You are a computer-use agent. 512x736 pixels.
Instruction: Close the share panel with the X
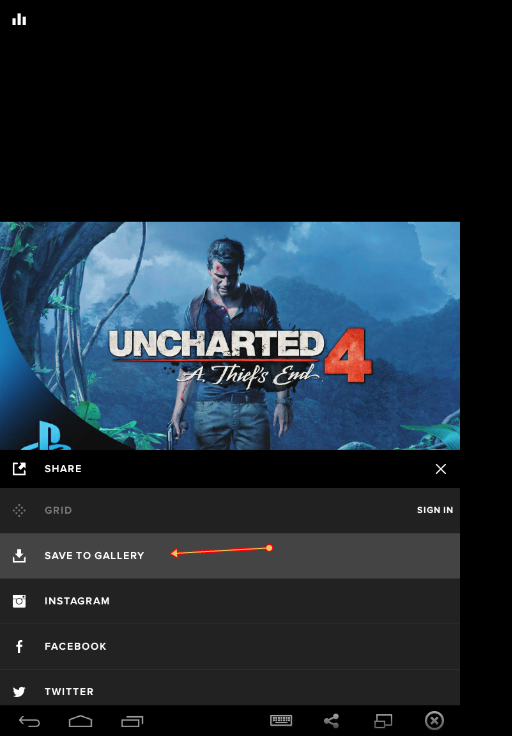(x=441, y=469)
